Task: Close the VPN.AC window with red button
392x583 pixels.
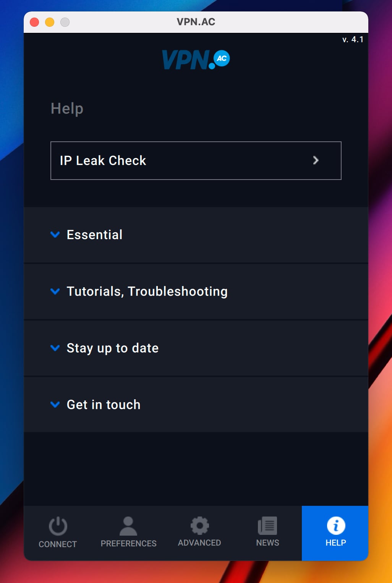Action: tap(34, 22)
